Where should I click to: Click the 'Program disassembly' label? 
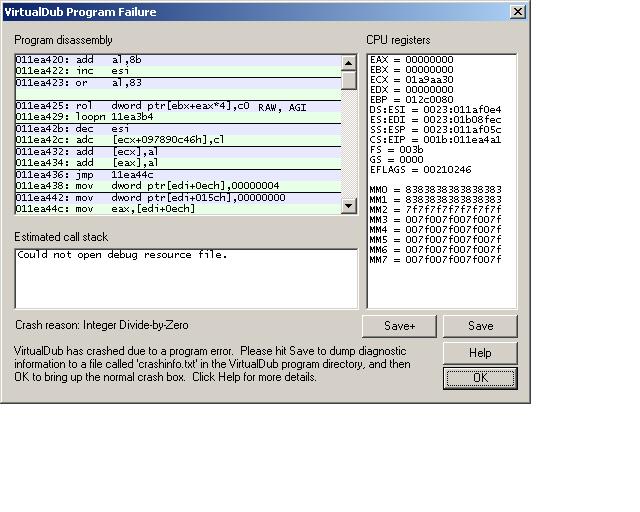[x=63, y=40]
